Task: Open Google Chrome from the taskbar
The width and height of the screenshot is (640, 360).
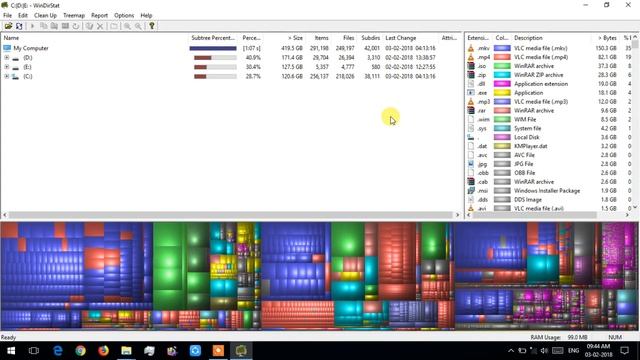Action: click(x=80, y=351)
